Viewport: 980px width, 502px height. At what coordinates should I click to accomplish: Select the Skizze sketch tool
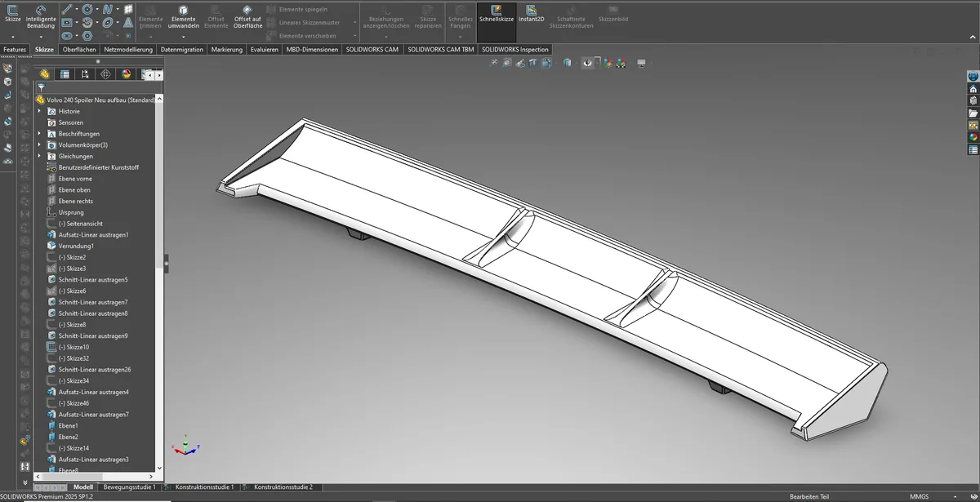pyautogui.click(x=13, y=15)
